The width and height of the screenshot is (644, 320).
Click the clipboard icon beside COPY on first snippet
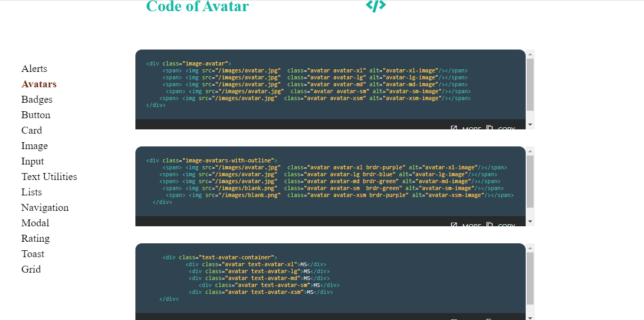[489, 128]
